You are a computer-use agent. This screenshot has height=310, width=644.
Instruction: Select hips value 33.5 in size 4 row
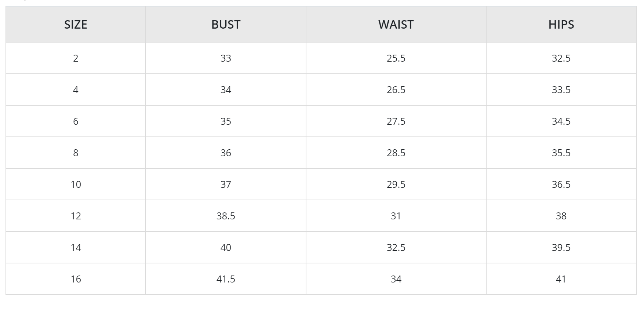coord(561,90)
